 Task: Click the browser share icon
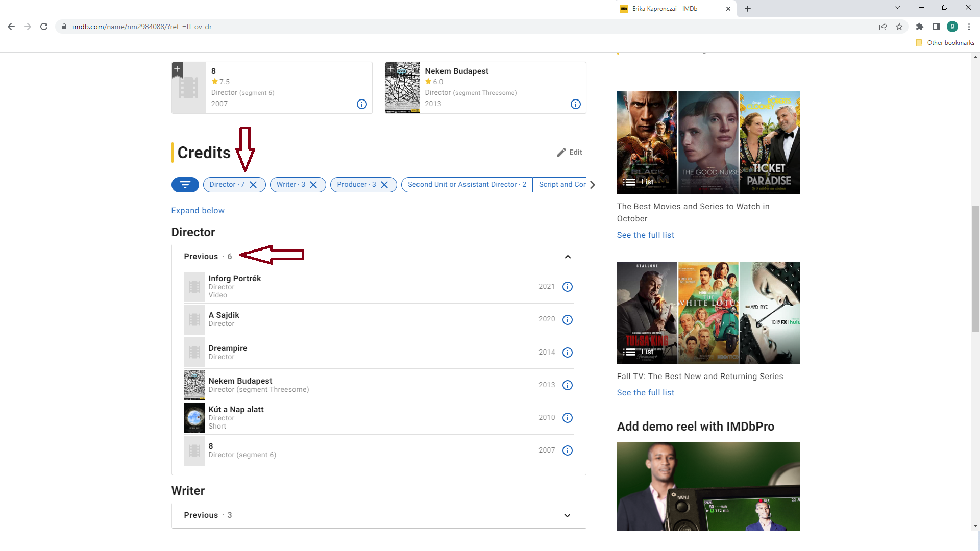pyautogui.click(x=883, y=27)
